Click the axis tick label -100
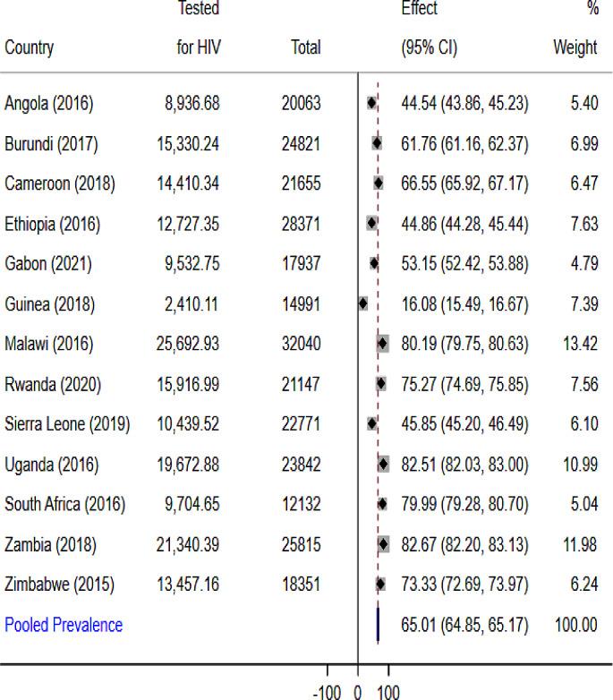This screenshot has height=700, width=613. [328, 693]
